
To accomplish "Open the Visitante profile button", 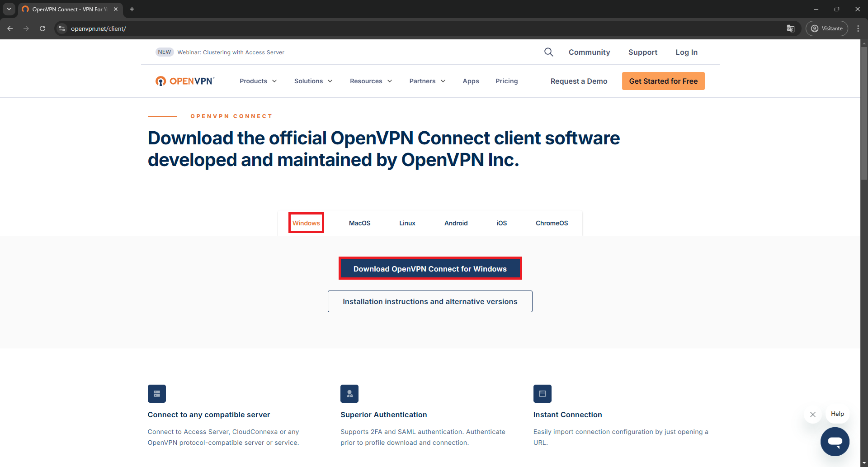I will click(x=826, y=29).
